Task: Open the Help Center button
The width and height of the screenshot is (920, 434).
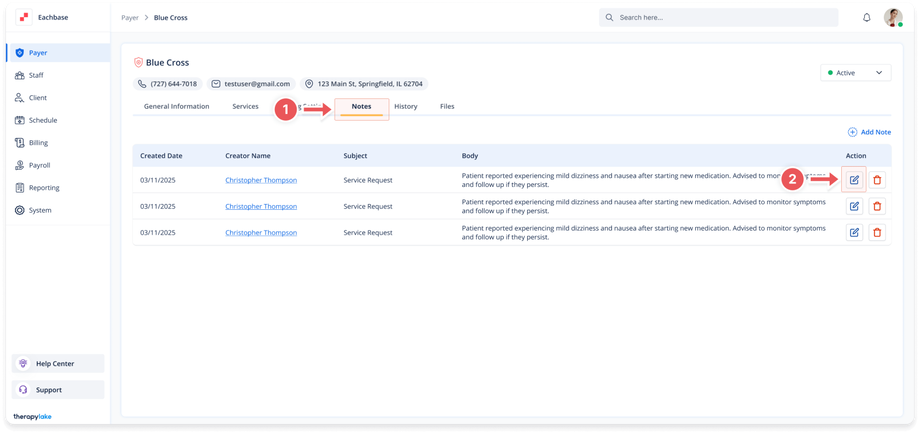Action: [x=58, y=363]
